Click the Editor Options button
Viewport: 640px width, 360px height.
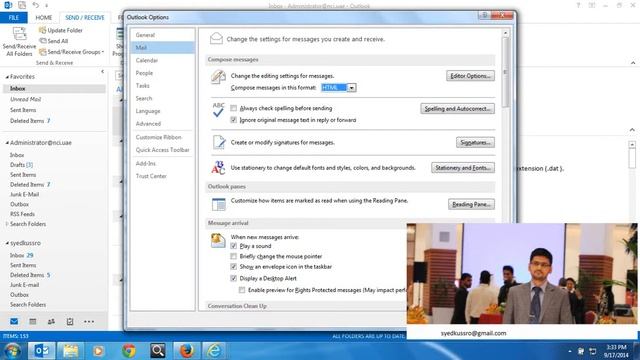470,76
